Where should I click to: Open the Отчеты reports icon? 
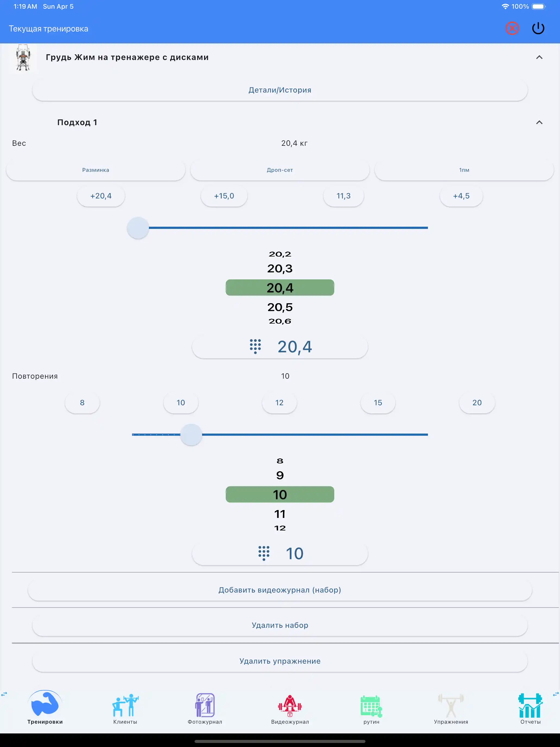[530, 705]
